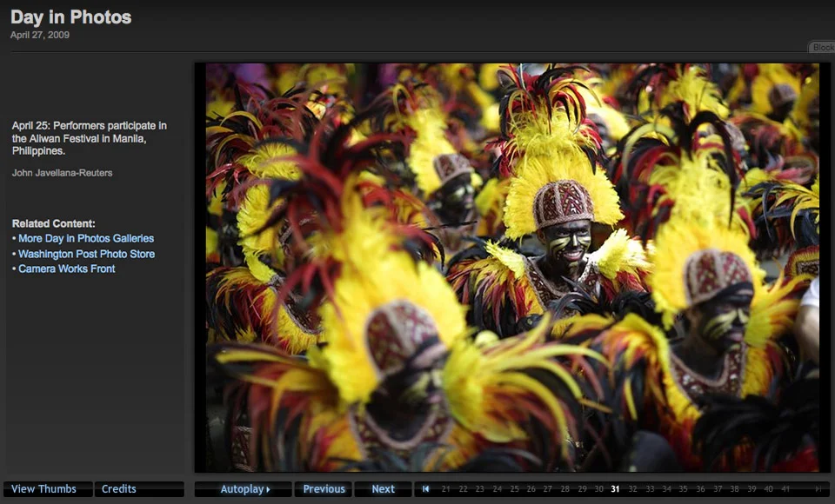Image resolution: width=835 pixels, height=504 pixels.
Task: Open the Camera Works Front link
Action: (67, 269)
